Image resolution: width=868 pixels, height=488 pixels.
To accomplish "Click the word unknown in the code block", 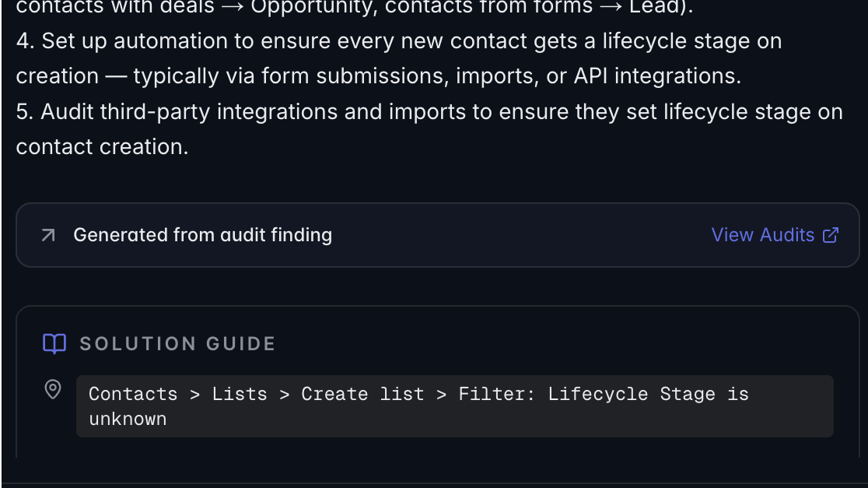I will [128, 419].
